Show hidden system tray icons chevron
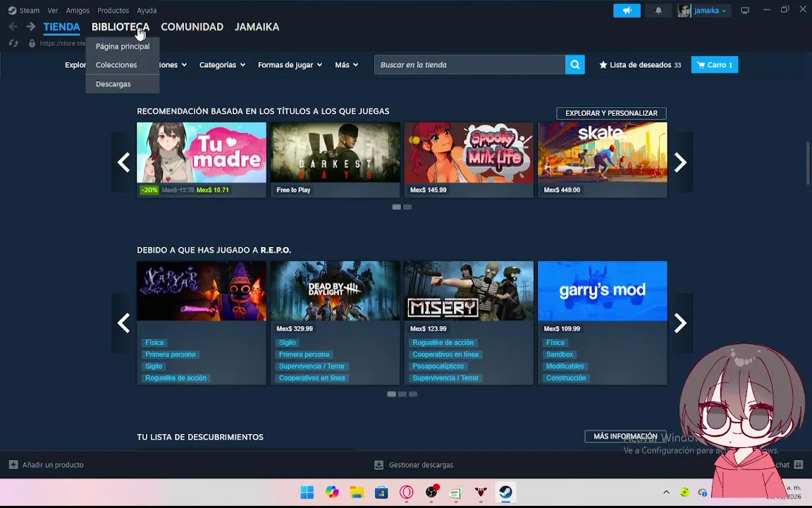The height and width of the screenshot is (508, 812). pos(667,492)
